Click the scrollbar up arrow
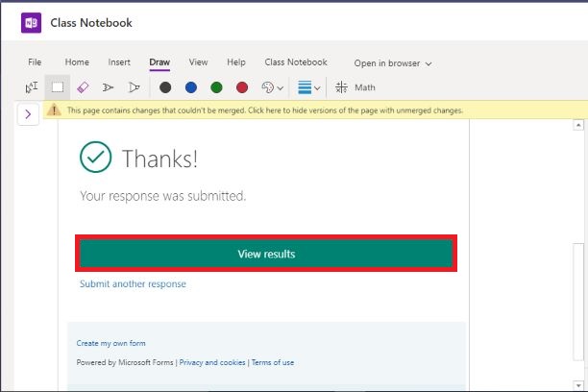Viewport: 588px width, 392px height. click(x=578, y=125)
